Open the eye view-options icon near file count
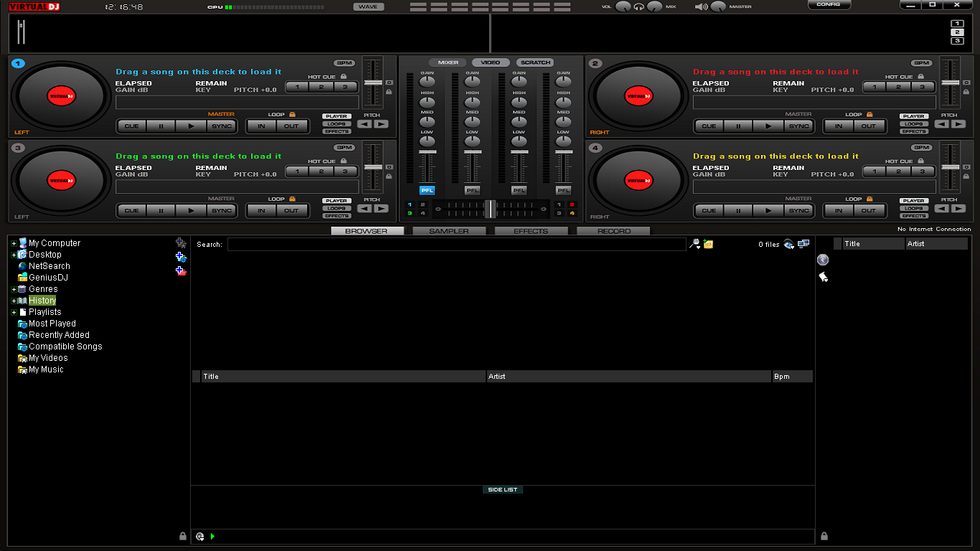 click(x=788, y=244)
